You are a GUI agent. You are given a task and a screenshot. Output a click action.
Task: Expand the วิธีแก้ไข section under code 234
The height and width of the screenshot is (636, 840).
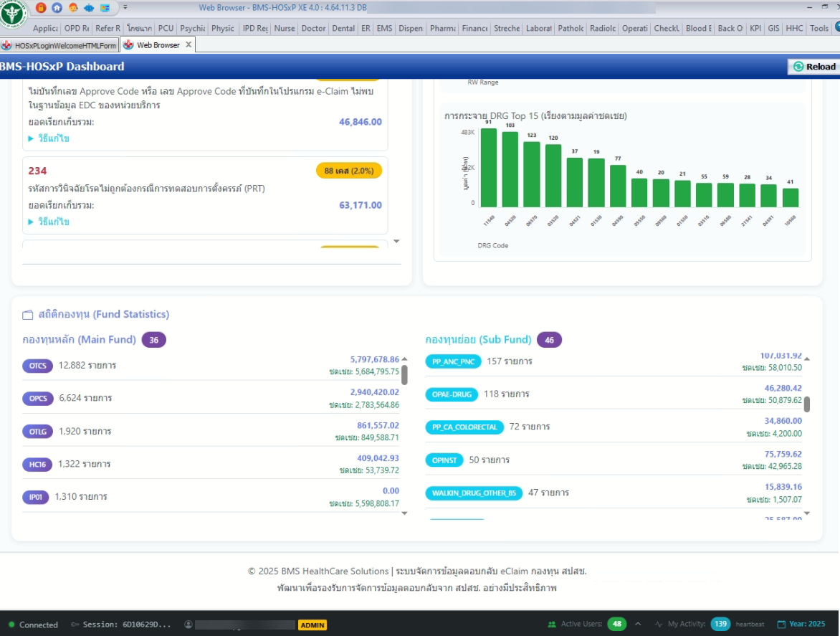click(49, 222)
